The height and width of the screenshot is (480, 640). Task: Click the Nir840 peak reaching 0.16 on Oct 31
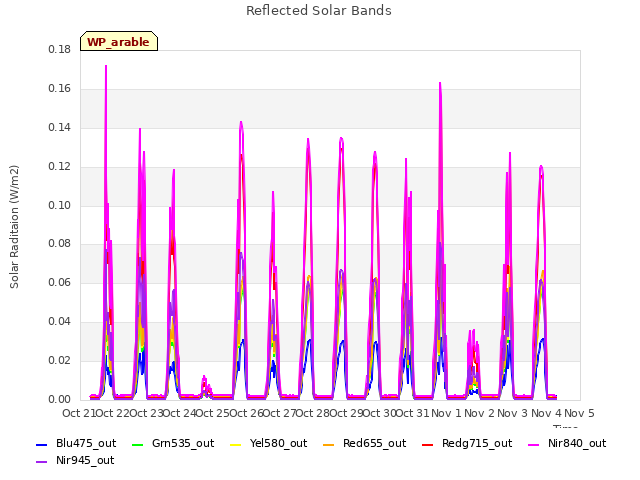pyautogui.click(x=440, y=84)
